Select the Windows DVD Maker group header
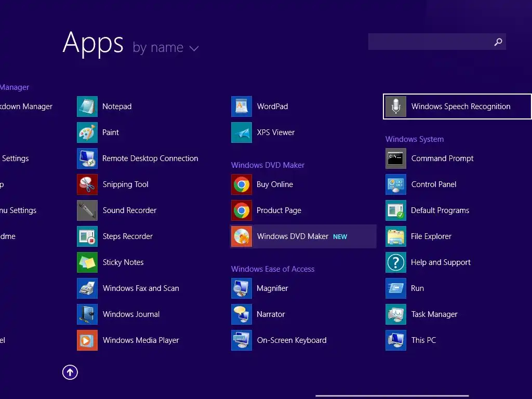The height and width of the screenshot is (399, 532). (x=268, y=165)
